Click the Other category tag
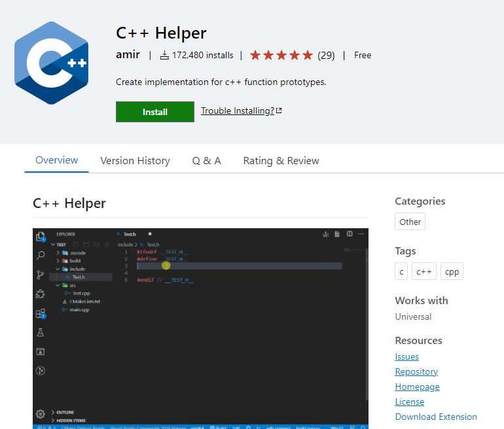The width and height of the screenshot is (504, 429). [x=410, y=222]
